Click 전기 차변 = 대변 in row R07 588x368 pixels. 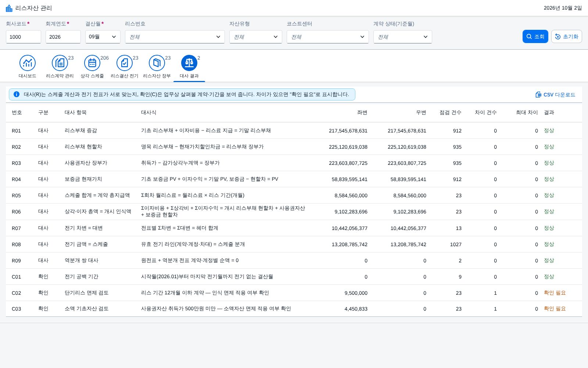pyautogui.click(x=84, y=228)
